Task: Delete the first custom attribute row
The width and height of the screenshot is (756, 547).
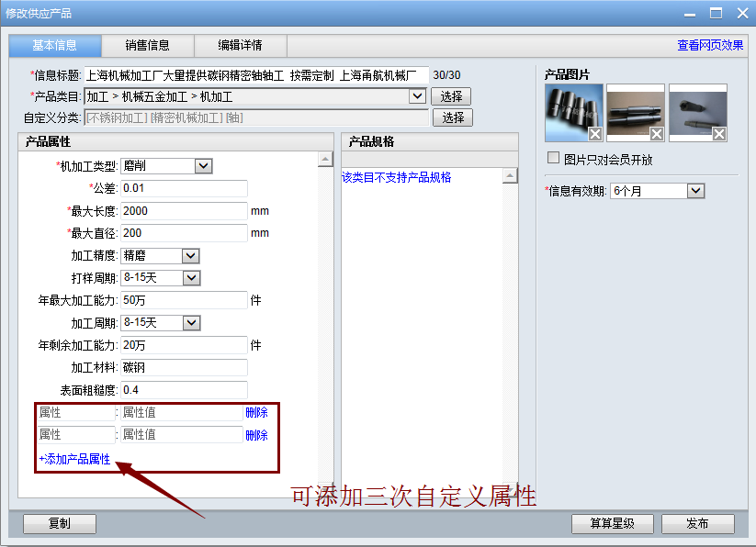Action: coord(256,413)
